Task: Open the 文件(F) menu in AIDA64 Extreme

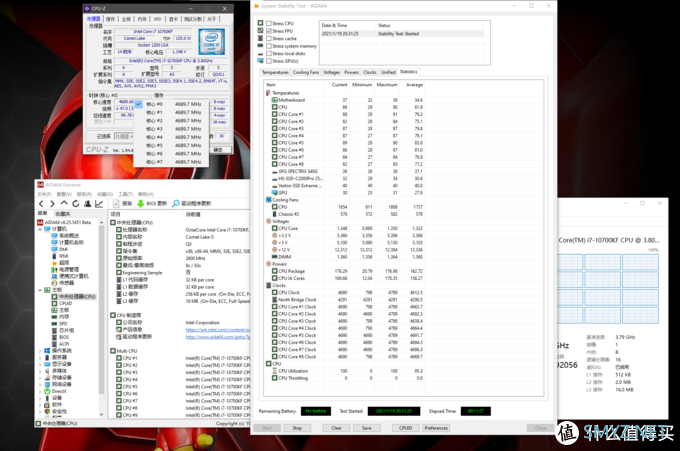Action: tap(44, 194)
